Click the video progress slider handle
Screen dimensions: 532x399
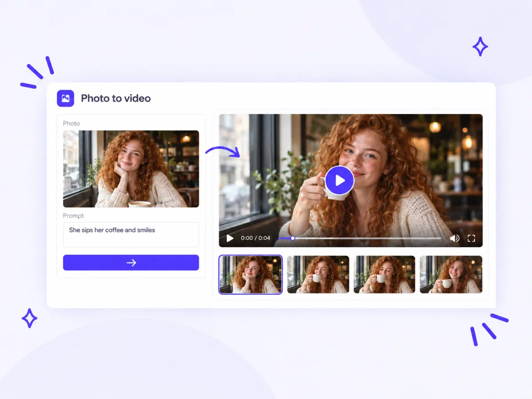click(293, 239)
